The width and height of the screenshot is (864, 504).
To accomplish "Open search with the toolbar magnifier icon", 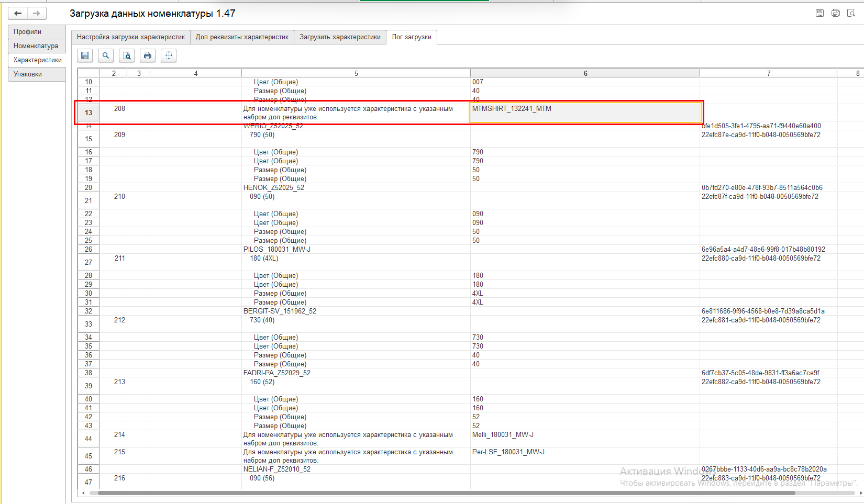I will pos(106,55).
